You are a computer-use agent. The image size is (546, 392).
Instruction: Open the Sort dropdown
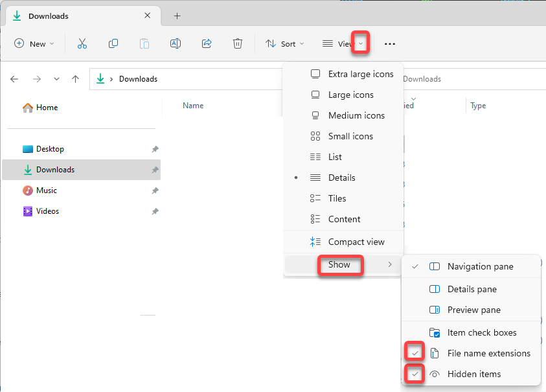(x=285, y=43)
